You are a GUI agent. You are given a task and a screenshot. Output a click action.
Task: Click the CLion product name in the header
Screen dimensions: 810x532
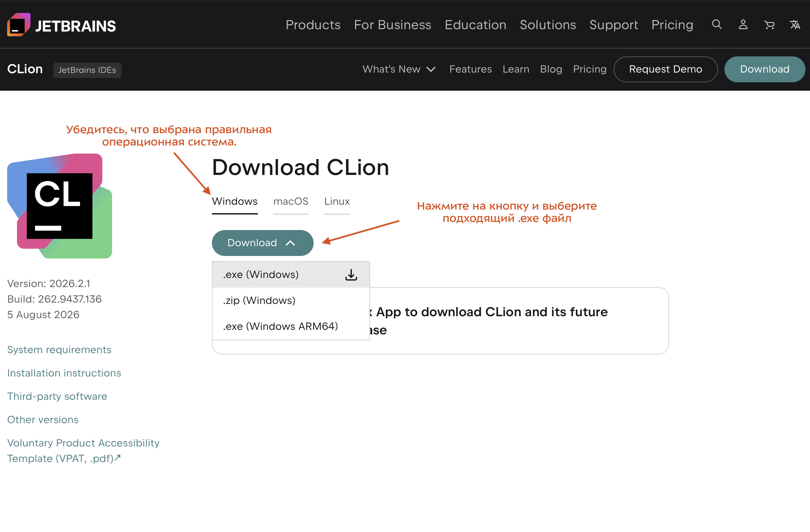point(25,69)
